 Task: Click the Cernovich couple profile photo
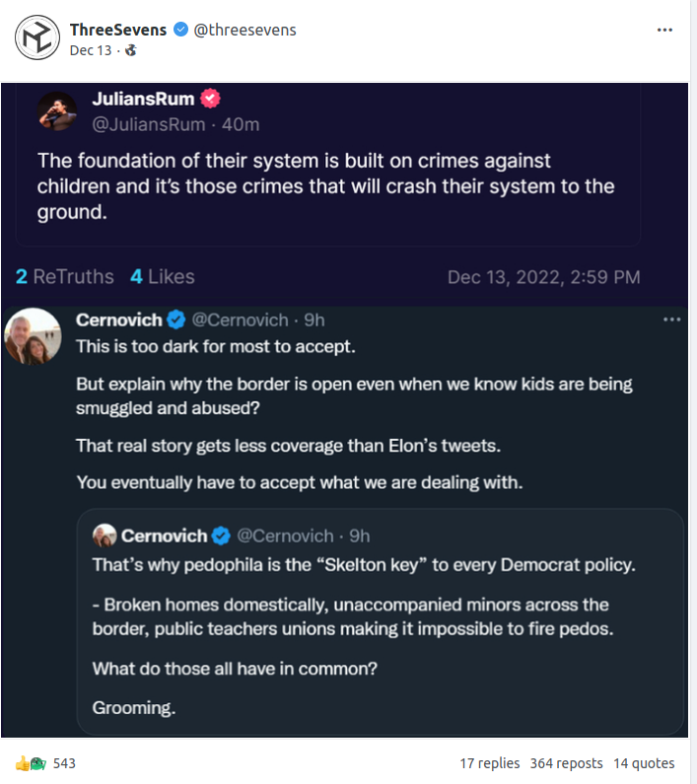[35, 336]
